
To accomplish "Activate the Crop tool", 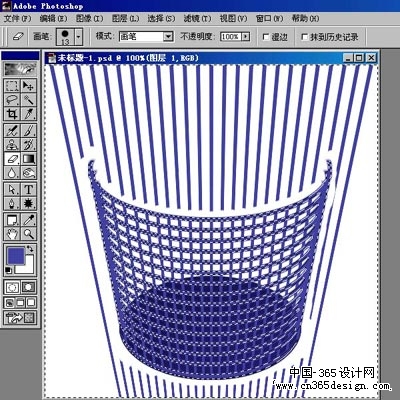I will pyautogui.click(x=12, y=114).
